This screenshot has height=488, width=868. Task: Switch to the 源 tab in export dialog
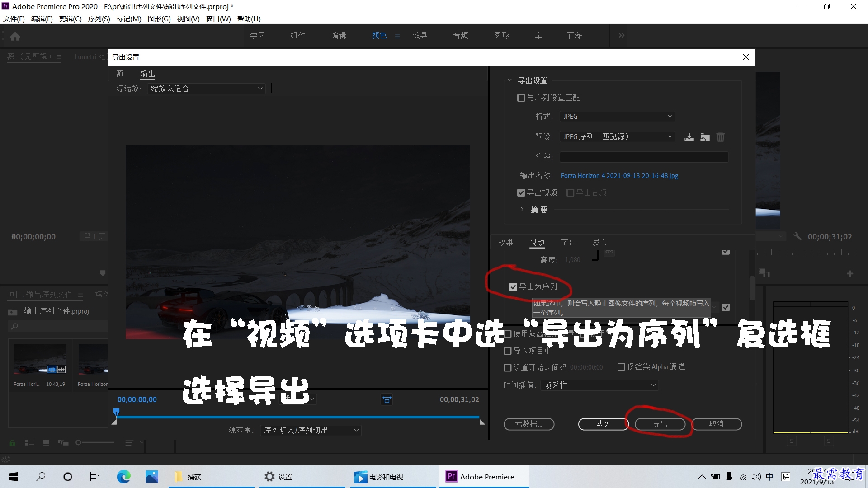[119, 74]
